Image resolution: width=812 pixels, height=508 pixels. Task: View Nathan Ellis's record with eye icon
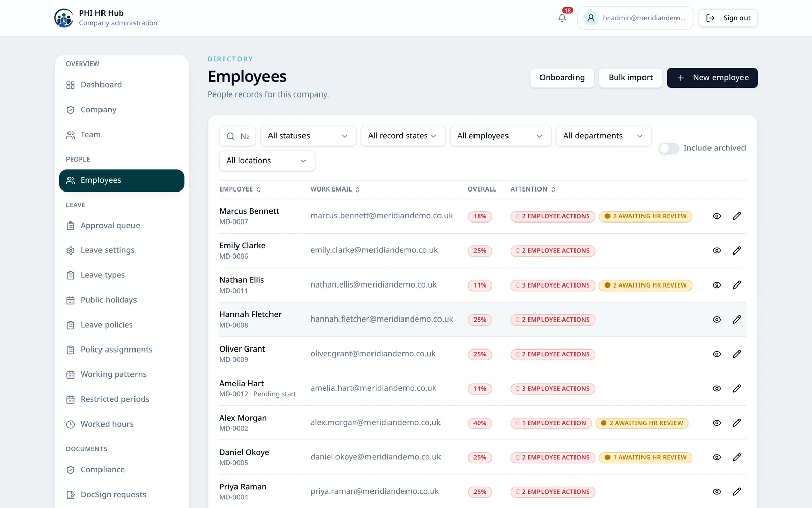(717, 285)
